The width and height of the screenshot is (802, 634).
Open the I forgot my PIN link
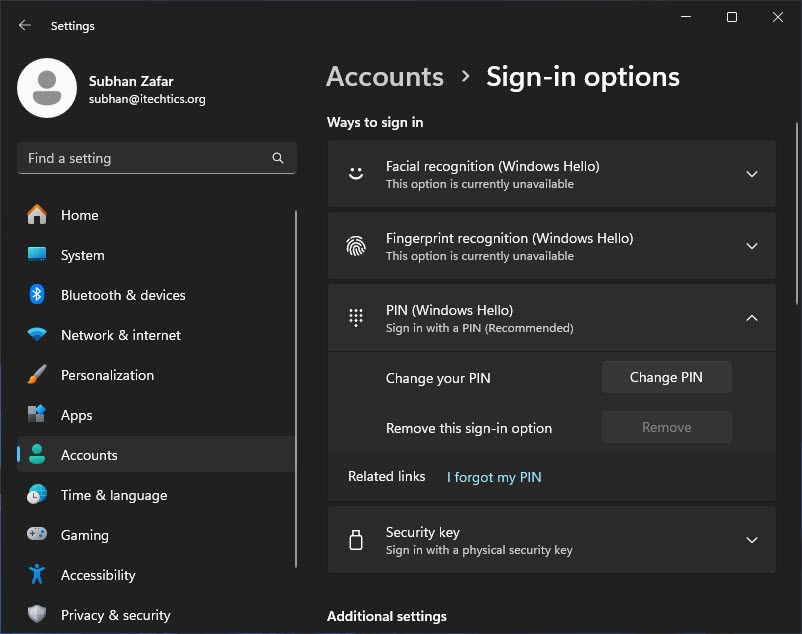click(494, 477)
